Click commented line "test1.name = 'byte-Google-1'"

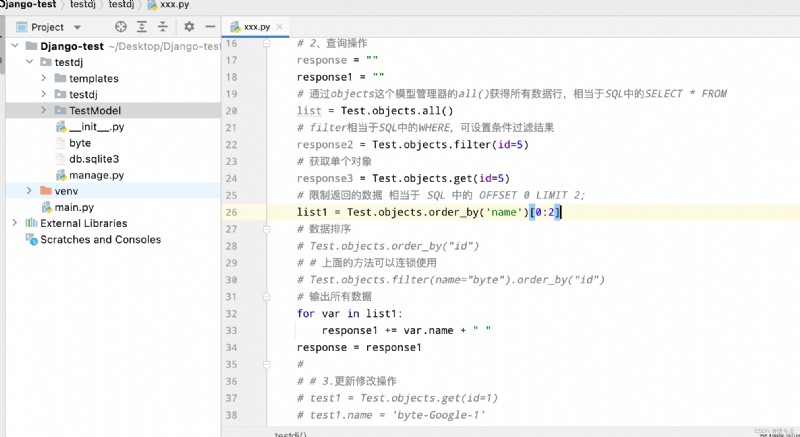pyautogui.click(x=391, y=415)
